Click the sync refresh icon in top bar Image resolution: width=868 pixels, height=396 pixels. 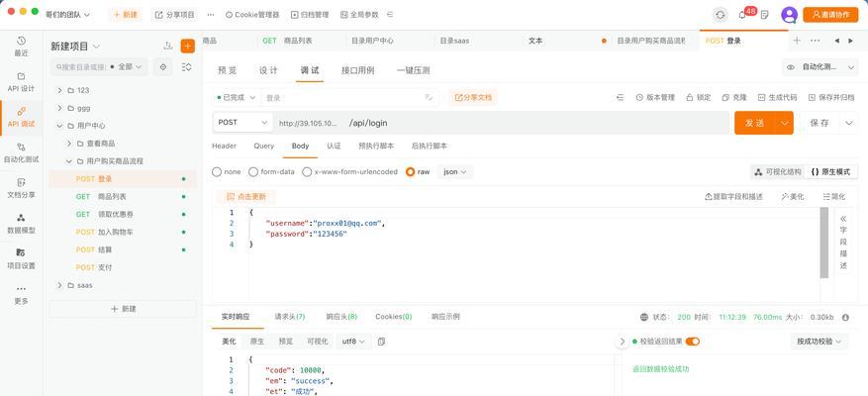(721, 15)
